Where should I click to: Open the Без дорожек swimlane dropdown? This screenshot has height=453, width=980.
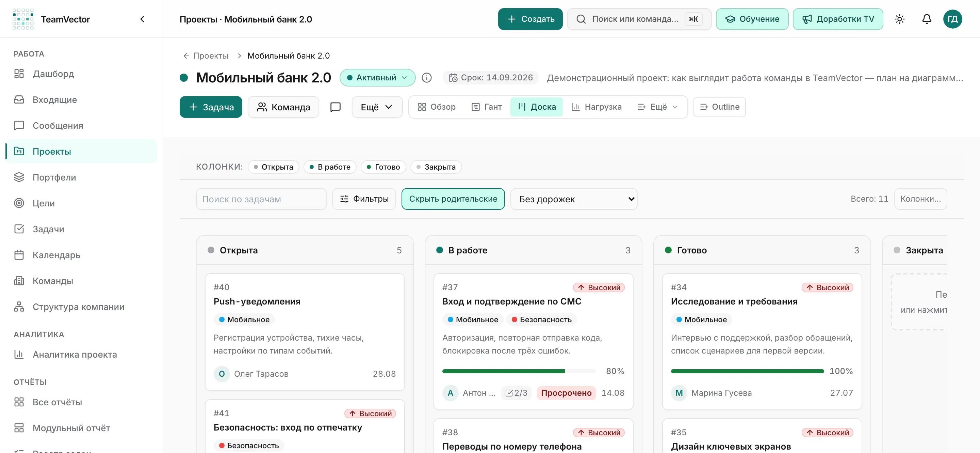[573, 199]
